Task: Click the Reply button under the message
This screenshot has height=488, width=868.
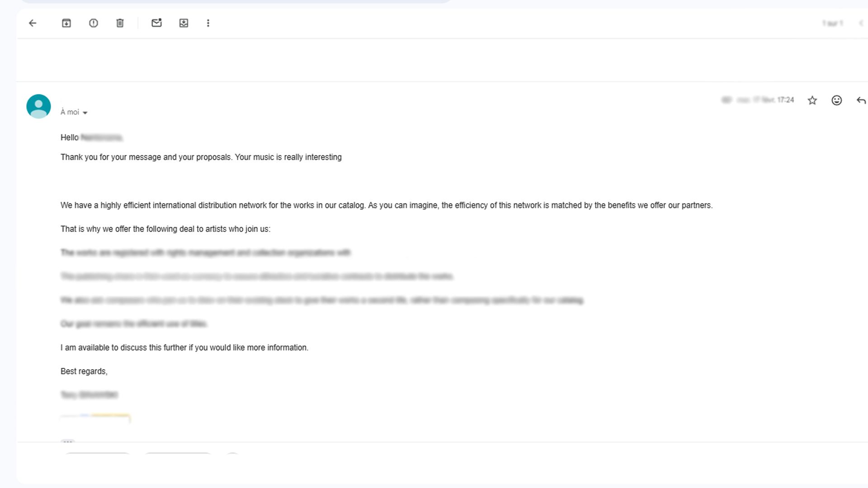Action: pos(97,454)
